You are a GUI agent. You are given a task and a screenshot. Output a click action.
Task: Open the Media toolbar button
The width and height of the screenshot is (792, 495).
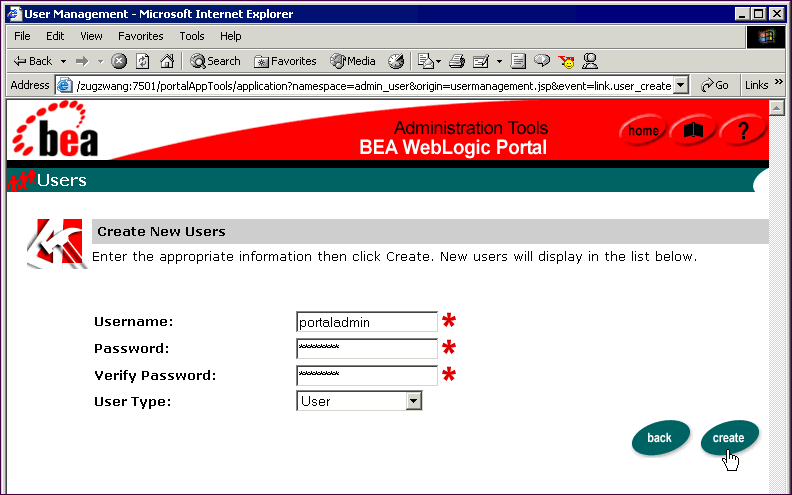(353, 61)
